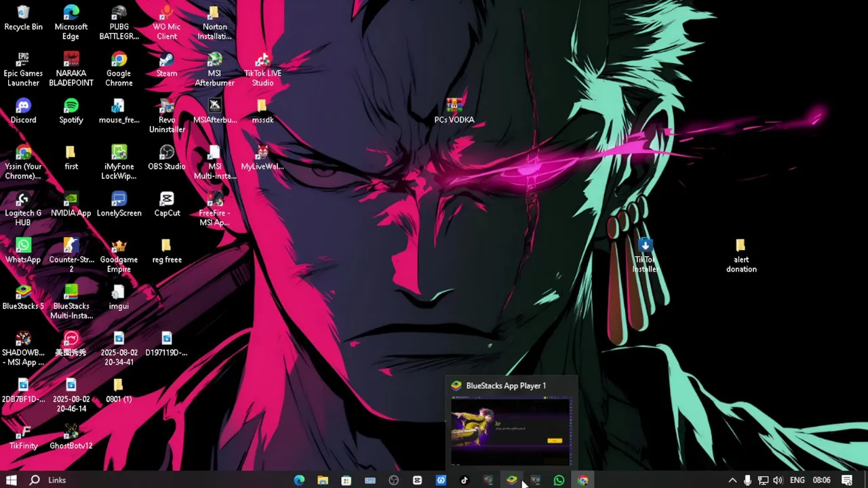868x488 pixels.
Task: Select NVIDIA App desktop icon
Action: click(x=71, y=205)
